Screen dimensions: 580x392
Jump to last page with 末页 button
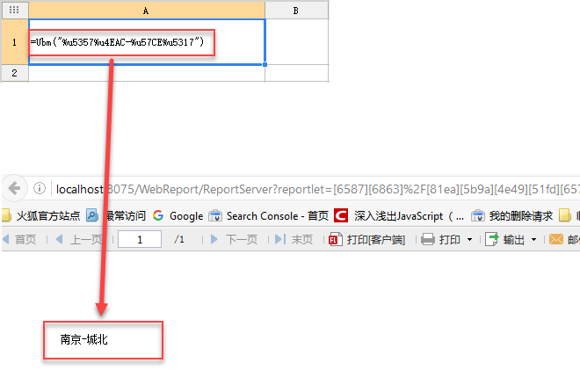point(294,239)
